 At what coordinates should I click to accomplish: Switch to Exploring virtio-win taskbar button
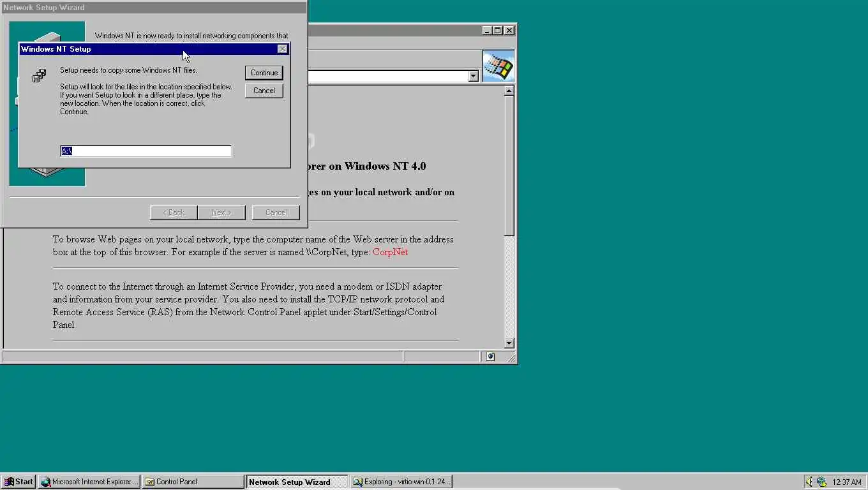pos(401,482)
